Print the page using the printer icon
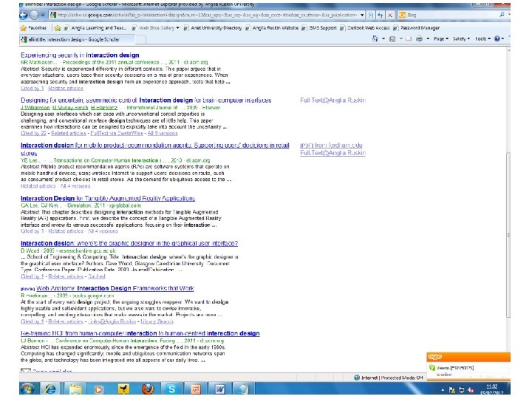532x399 pixels. coord(420,38)
